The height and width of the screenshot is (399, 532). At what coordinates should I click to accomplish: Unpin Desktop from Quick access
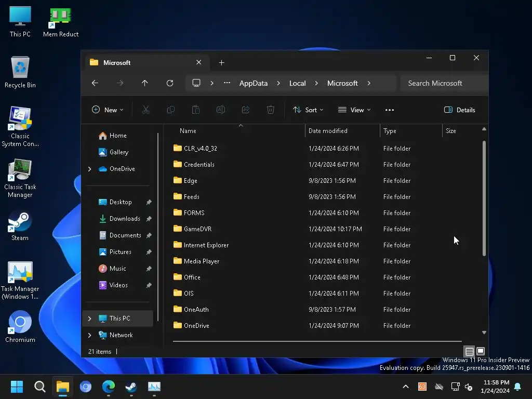click(149, 202)
